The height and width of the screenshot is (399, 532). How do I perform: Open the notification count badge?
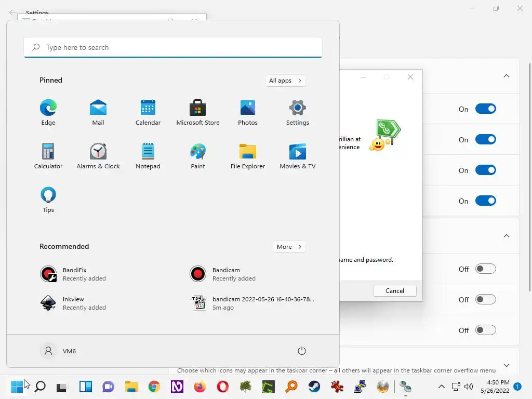pyautogui.click(x=517, y=387)
